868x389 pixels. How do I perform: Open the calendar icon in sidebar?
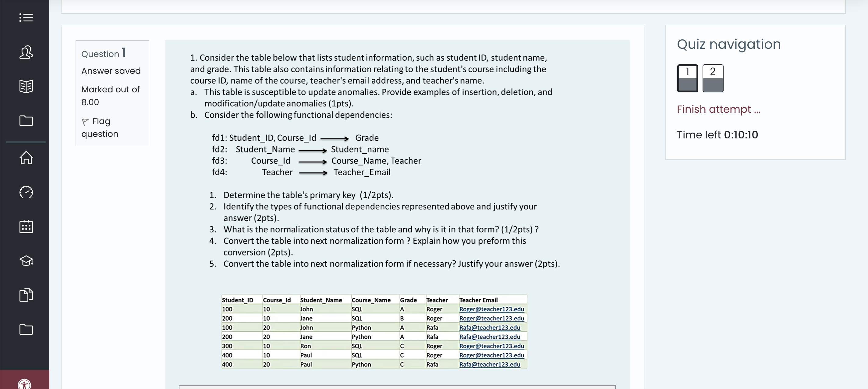pyautogui.click(x=26, y=227)
